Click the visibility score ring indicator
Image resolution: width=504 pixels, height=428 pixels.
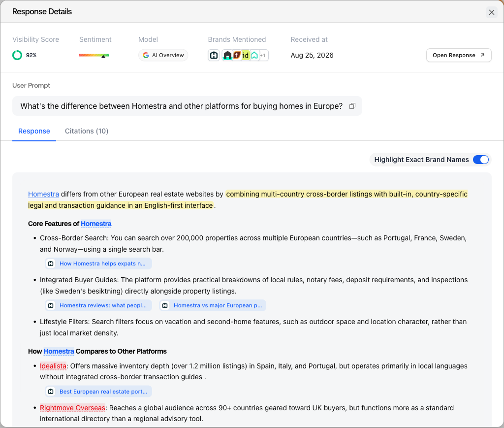click(x=17, y=55)
